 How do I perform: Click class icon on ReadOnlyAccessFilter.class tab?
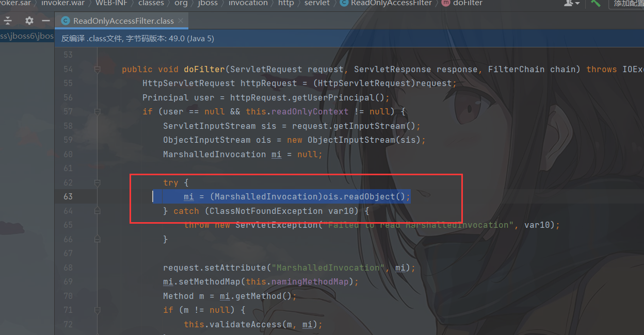tap(66, 21)
